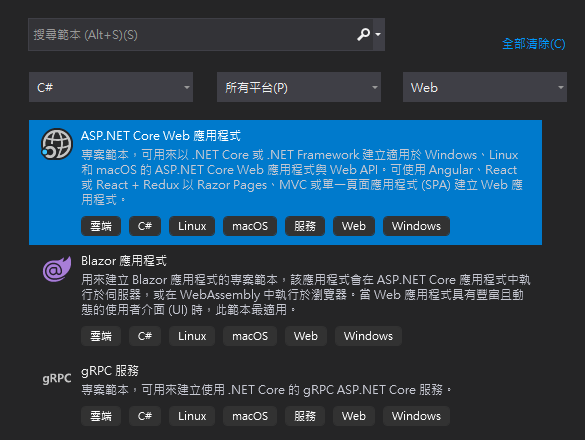The height and width of the screenshot is (440, 585).
Task: Click the 雲端 tag under ASP.NET Core
Action: (101, 226)
